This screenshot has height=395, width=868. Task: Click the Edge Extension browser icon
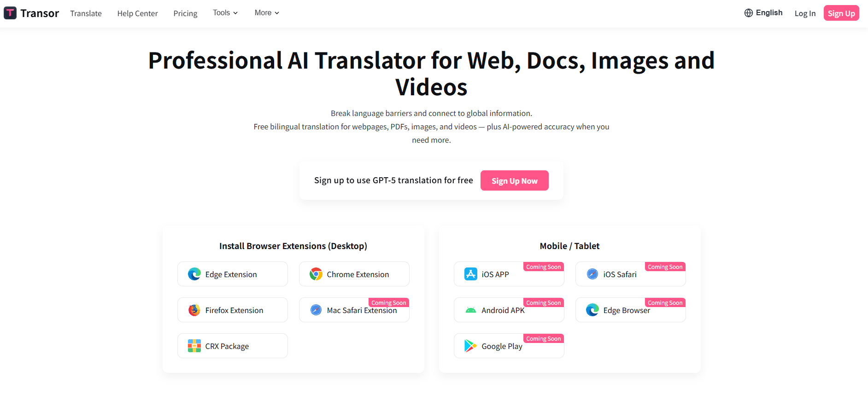194,274
